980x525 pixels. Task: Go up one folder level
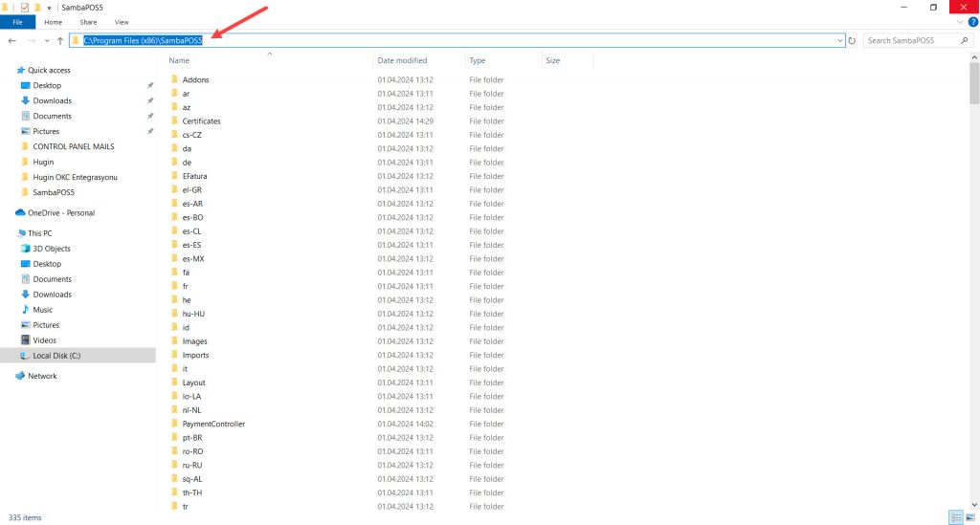60,41
